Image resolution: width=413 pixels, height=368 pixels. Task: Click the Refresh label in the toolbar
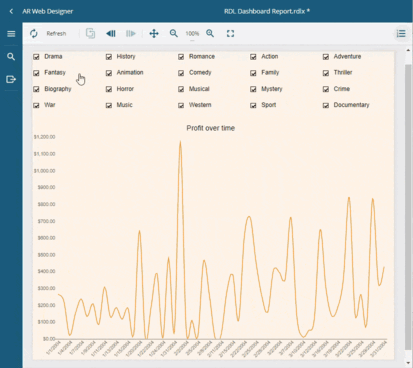coord(56,34)
